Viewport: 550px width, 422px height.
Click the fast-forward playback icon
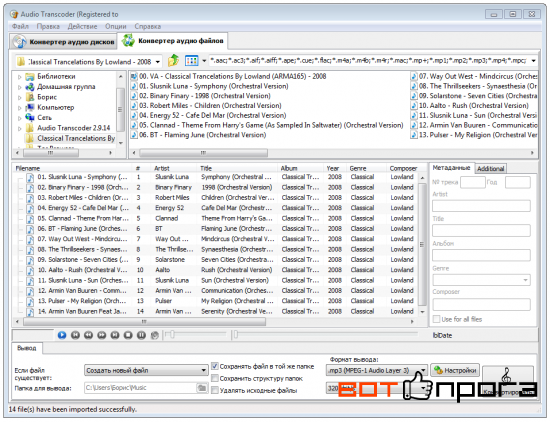(x=102, y=335)
